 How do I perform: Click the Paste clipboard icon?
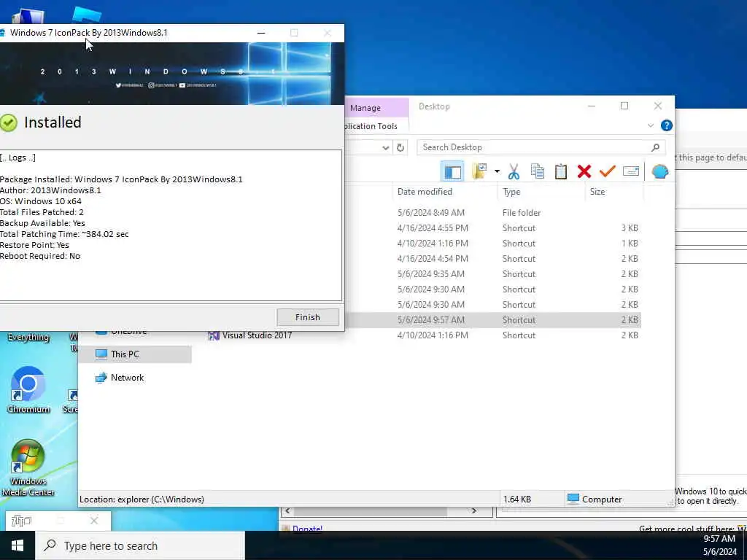561,171
